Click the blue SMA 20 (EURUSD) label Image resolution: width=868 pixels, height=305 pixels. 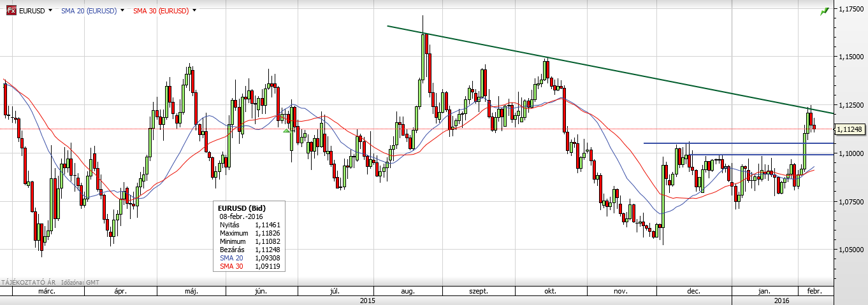pyautogui.click(x=89, y=11)
